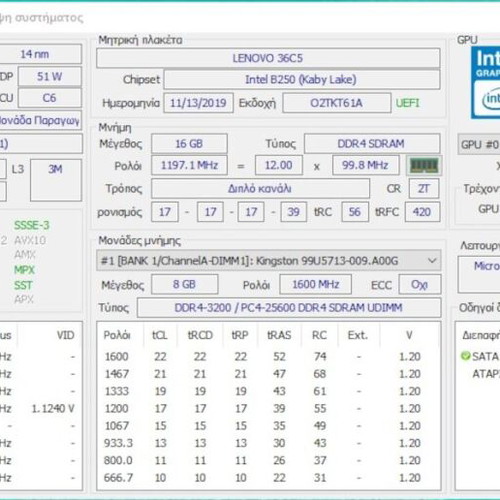Click the 8 GB module size field
This screenshot has width=500, height=500.
click(x=184, y=284)
